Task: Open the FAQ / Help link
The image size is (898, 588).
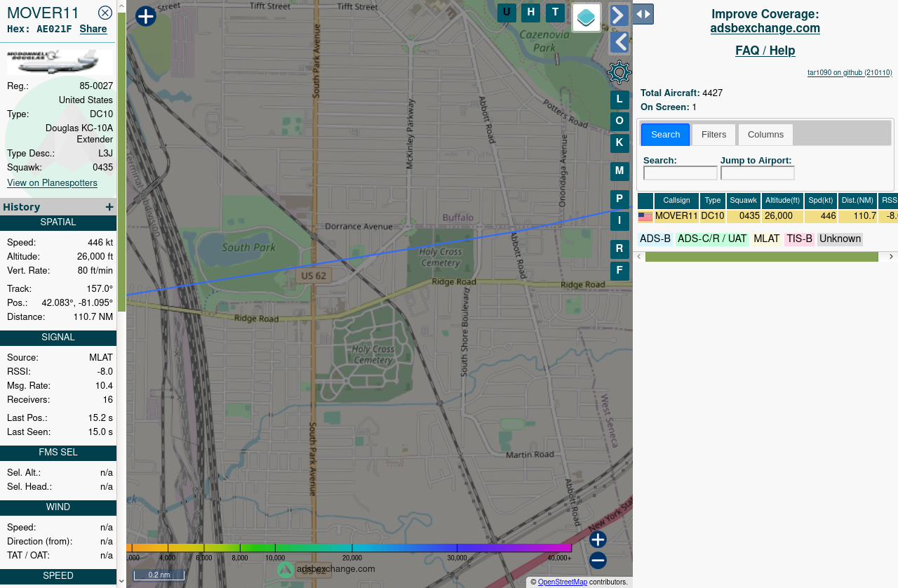Action: 765,51
